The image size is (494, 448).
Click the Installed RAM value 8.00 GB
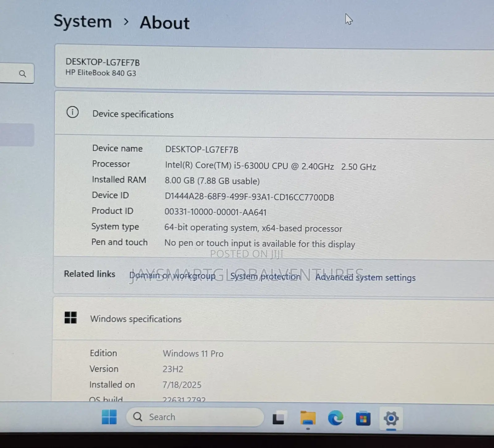[x=212, y=181]
